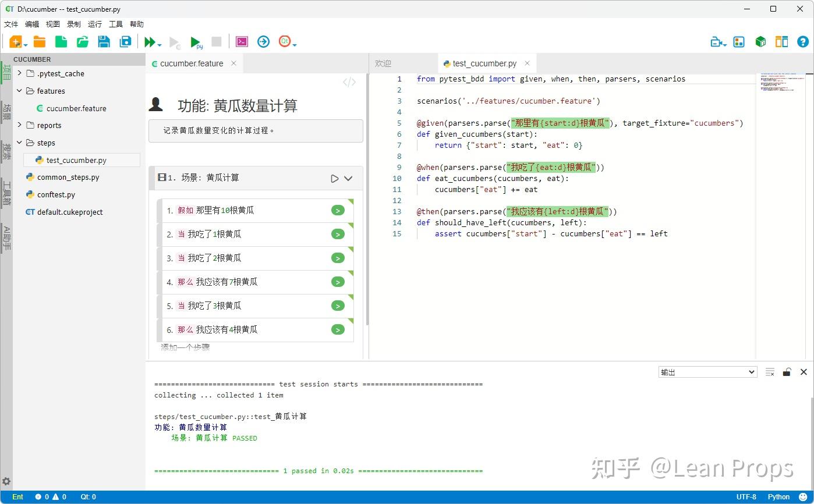This screenshot has height=504, width=814.
Task: Save all open files
Action: tap(125, 41)
